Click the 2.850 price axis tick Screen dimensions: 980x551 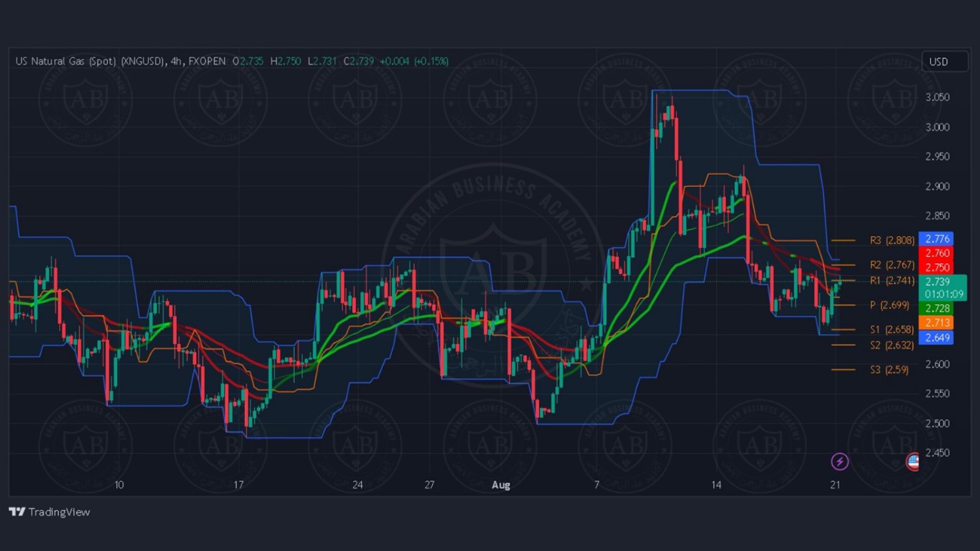point(938,216)
